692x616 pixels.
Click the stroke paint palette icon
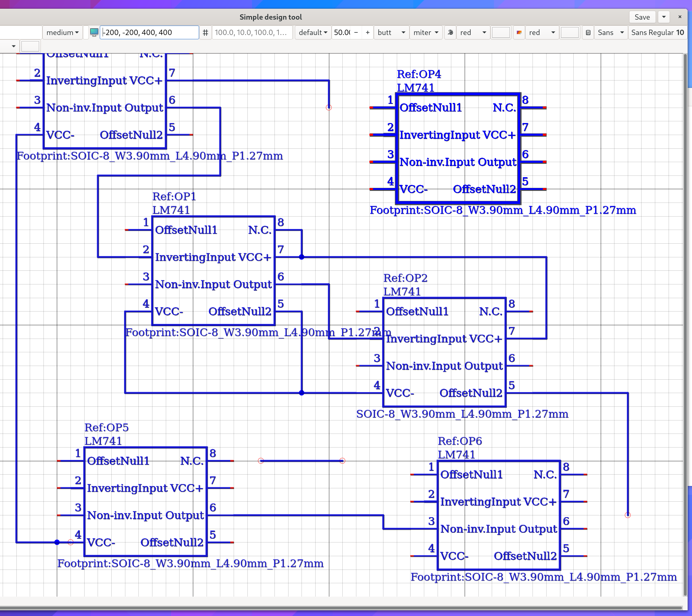(x=450, y=32)
